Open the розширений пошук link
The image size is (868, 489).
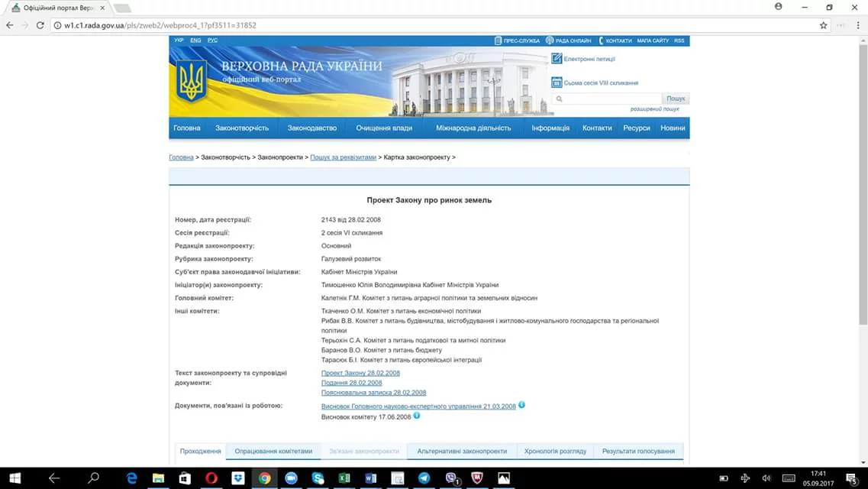coord(654,109)
